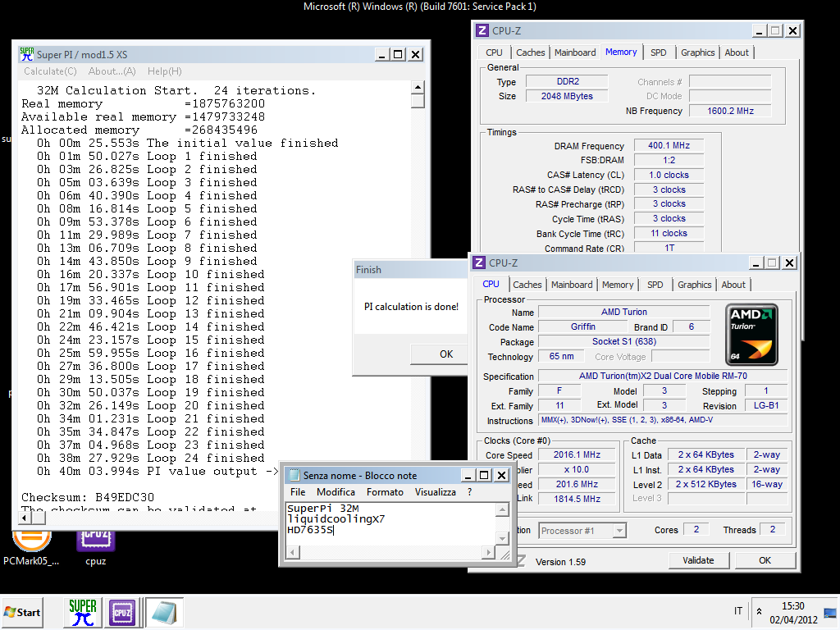Click the NB Frequency value 1600.2 MHz
Image resolution: width=840 pixels, height=630 pixels.
tap(730, 111)
